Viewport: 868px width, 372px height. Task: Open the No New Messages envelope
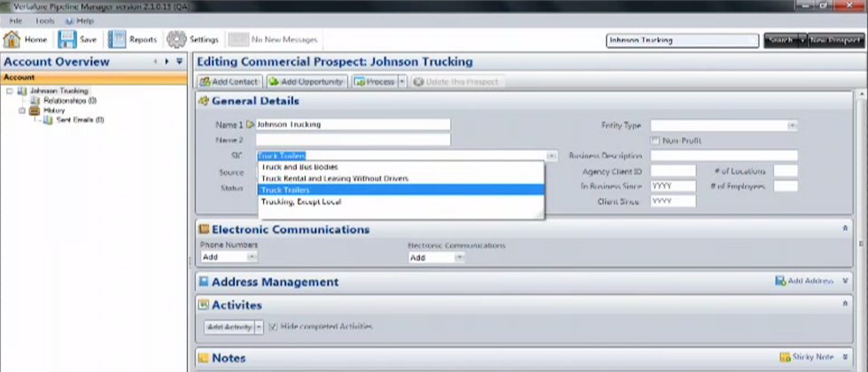tap(238, 39)
